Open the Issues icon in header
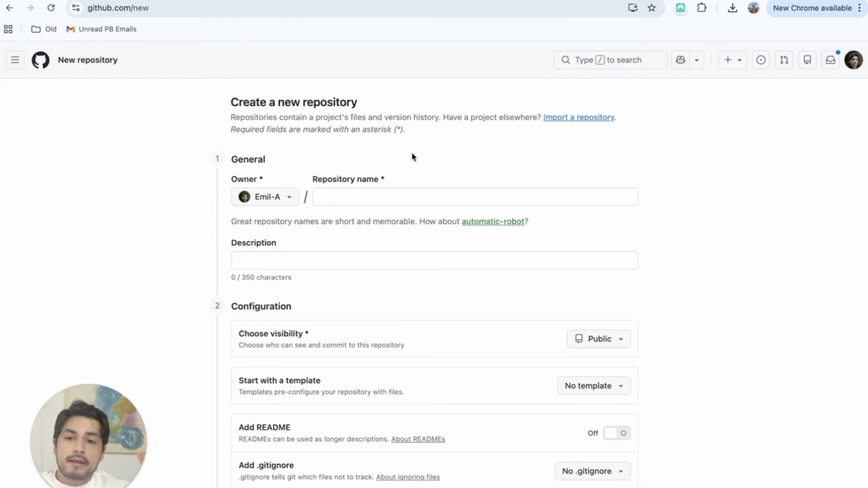This screenshot has width=868, height=488. tap(761, 60)
